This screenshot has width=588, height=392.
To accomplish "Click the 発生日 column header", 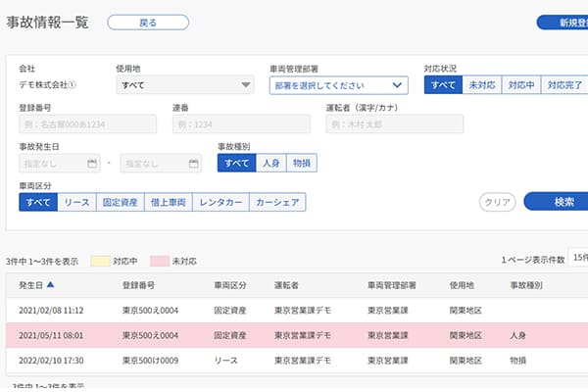I will (30, 285).
